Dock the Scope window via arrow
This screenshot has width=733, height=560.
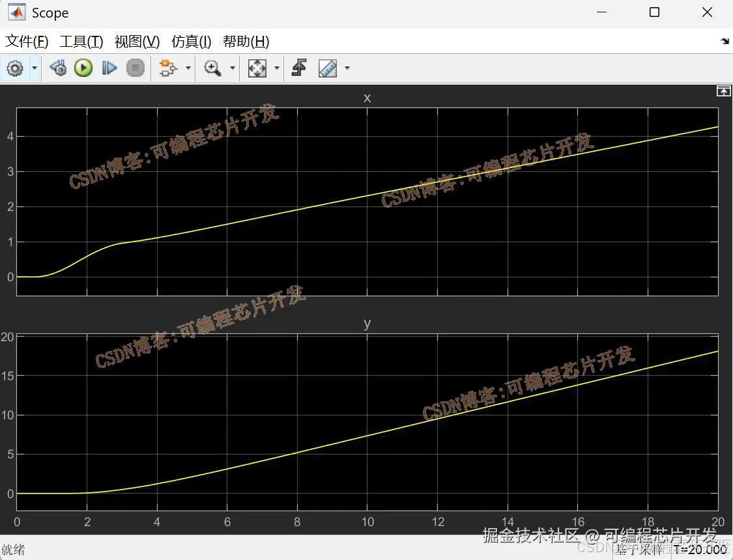(725, 41)
